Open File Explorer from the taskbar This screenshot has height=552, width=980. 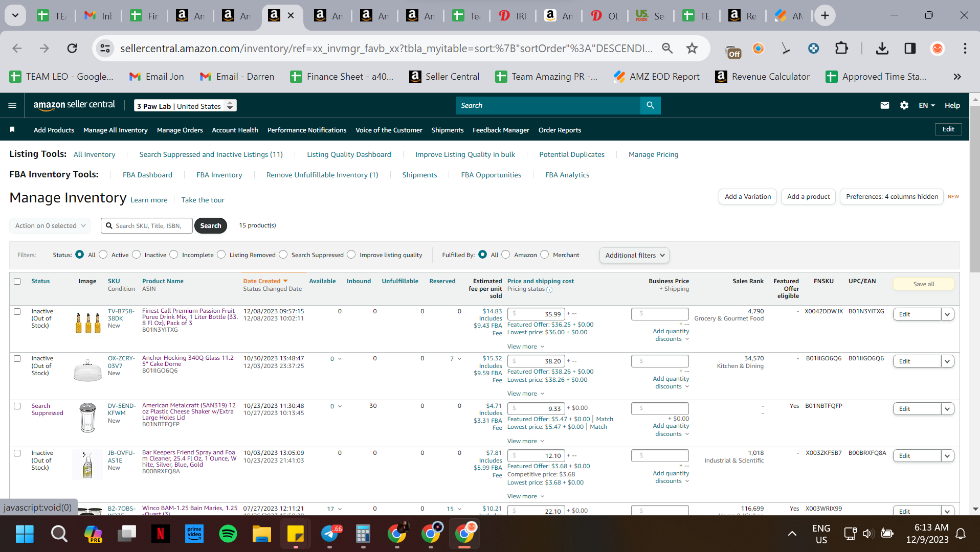point(262,534)
